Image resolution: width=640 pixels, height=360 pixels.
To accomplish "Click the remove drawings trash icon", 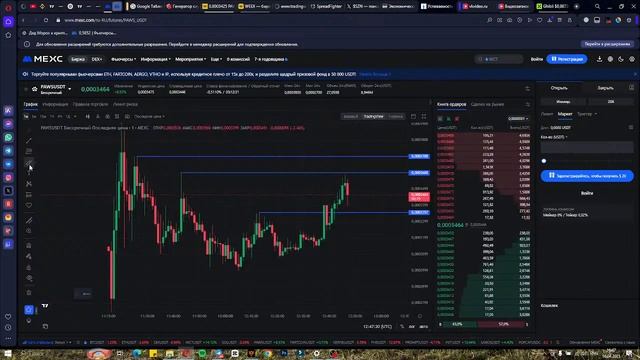I will click(x=29, y=293).
